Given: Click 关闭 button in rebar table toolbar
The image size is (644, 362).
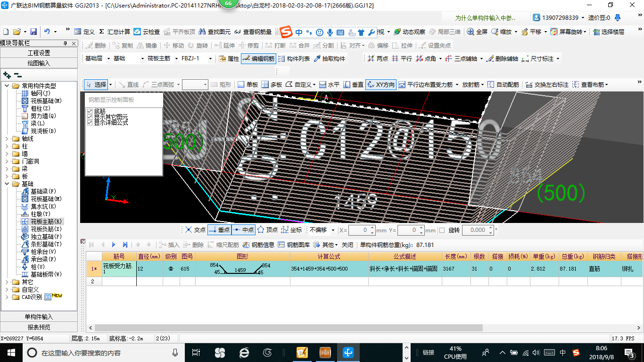Looking at the screenshot, I should pos(347,245).
